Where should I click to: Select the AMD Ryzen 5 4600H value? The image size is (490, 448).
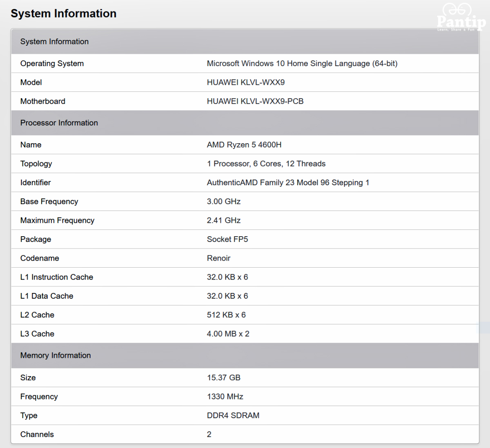click(x=244, y=145)
